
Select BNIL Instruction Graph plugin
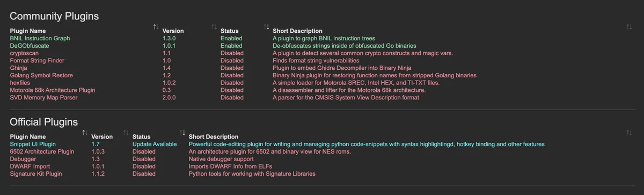coord(40,39)
